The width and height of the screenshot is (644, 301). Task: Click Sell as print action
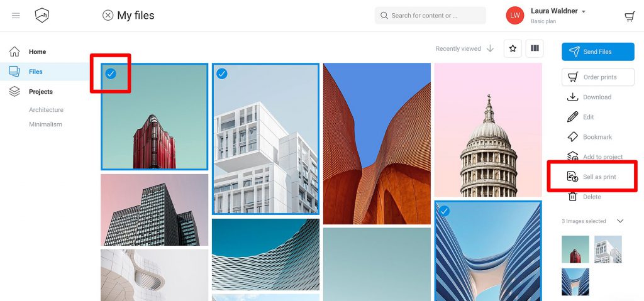[599, 177]
